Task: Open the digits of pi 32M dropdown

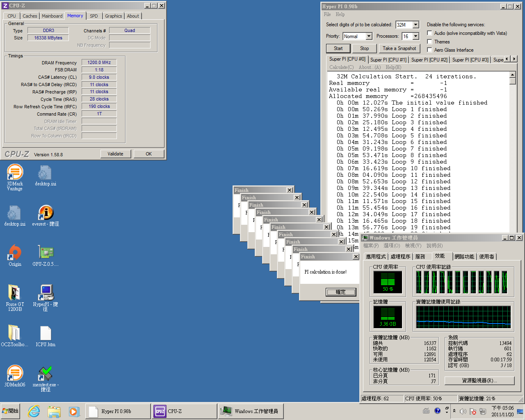Action: point(416,25)
